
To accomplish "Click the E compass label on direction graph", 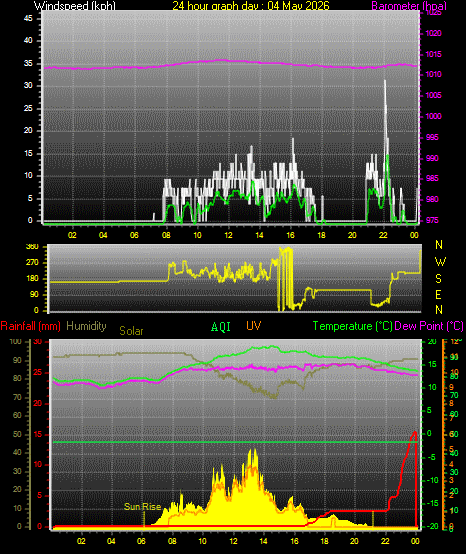I will click(438, 294).
